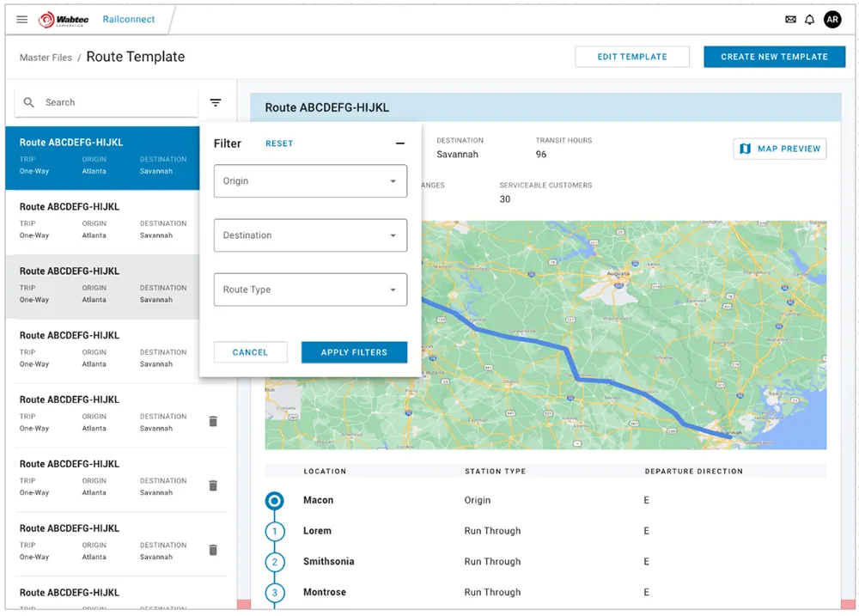
Task: Click the Lorem location name
Action: pyautogui.click(x=317, y=531)
